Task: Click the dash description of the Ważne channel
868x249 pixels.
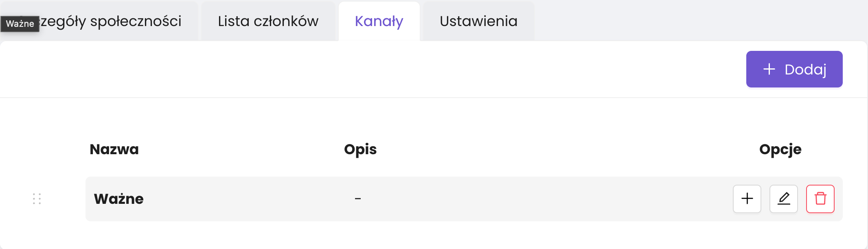Action: click(357, 199)
